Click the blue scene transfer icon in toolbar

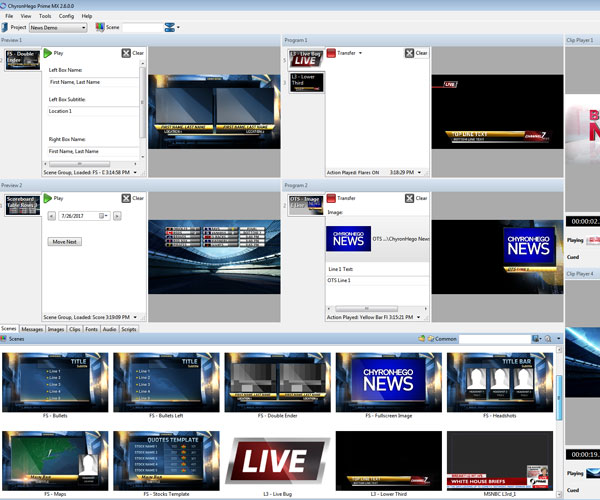pos(170,27)
